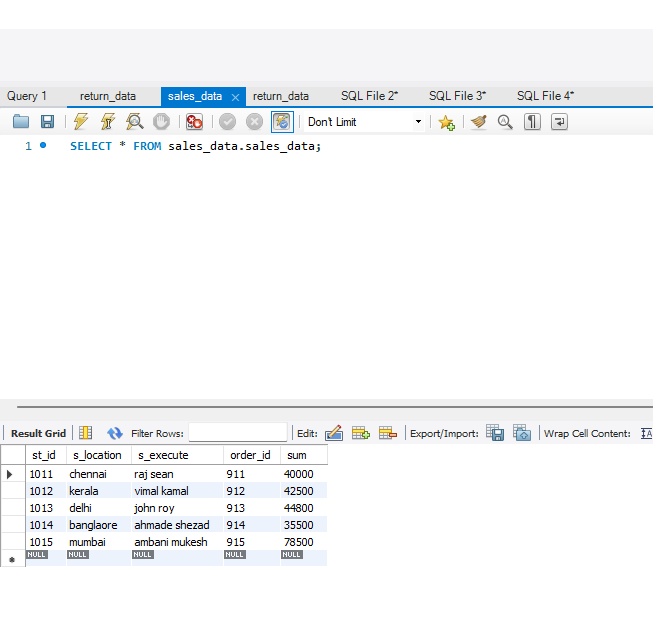The image size is (653, 640).
Task: Close the sales_data tab
Action: click(235, 97)
